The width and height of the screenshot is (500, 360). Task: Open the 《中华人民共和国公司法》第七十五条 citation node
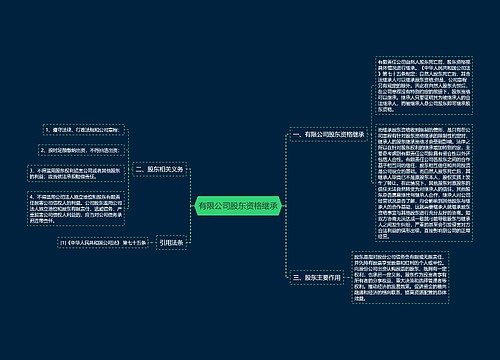(x=103, y=243)
